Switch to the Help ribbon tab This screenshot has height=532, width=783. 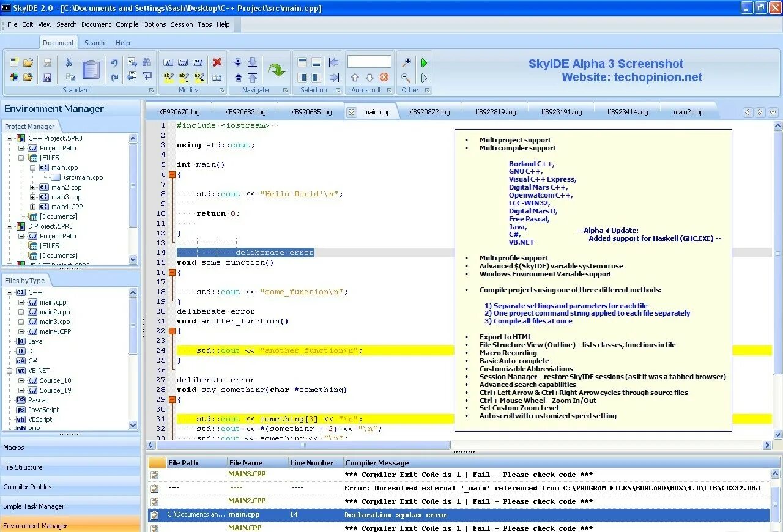(x=123, y=43)
